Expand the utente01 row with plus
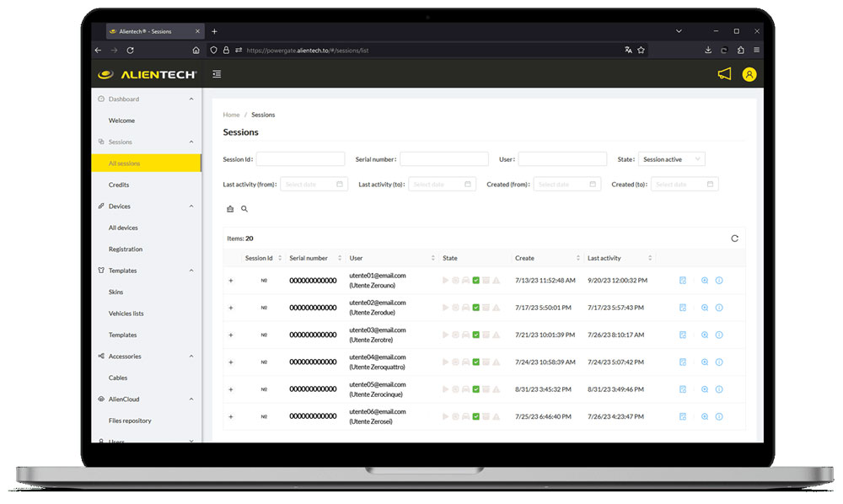843x504 pixels. [231, 281]
